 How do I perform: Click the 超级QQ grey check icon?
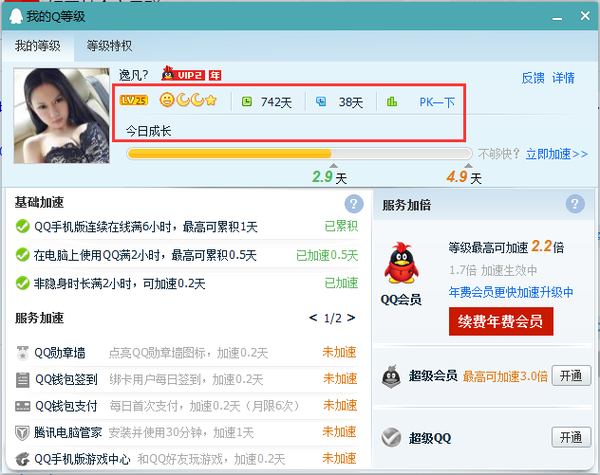pyautogui.click(x=391, y=437)
